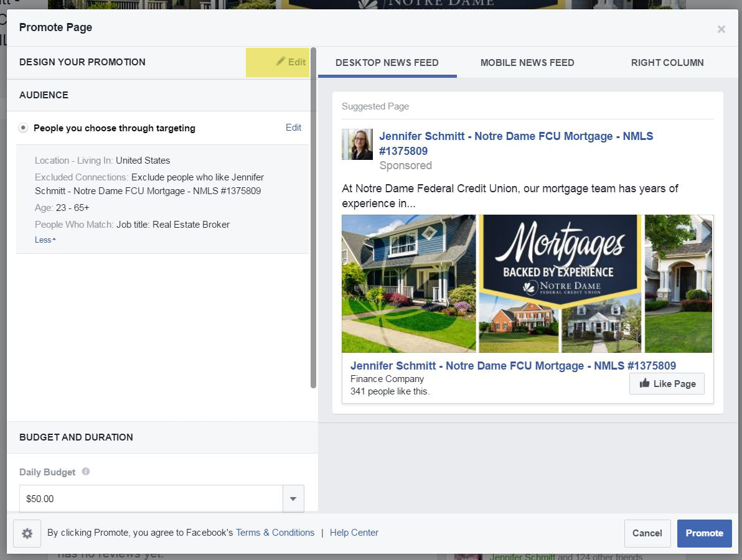Open Terms & Conditions link
This screenshot has width=742, height=560.
pos(275,533)
